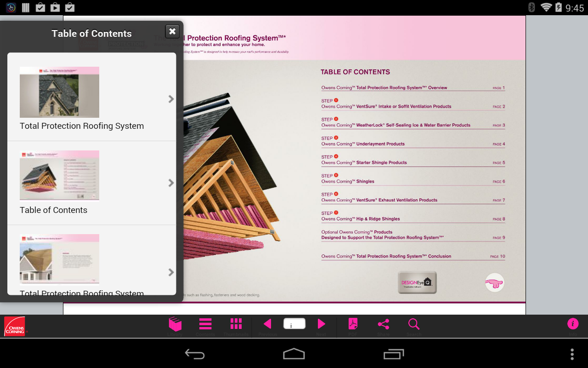Screen dimensions: 588x368
Task: Open Search with the magnifier icon
Action: tap(414, 324)
